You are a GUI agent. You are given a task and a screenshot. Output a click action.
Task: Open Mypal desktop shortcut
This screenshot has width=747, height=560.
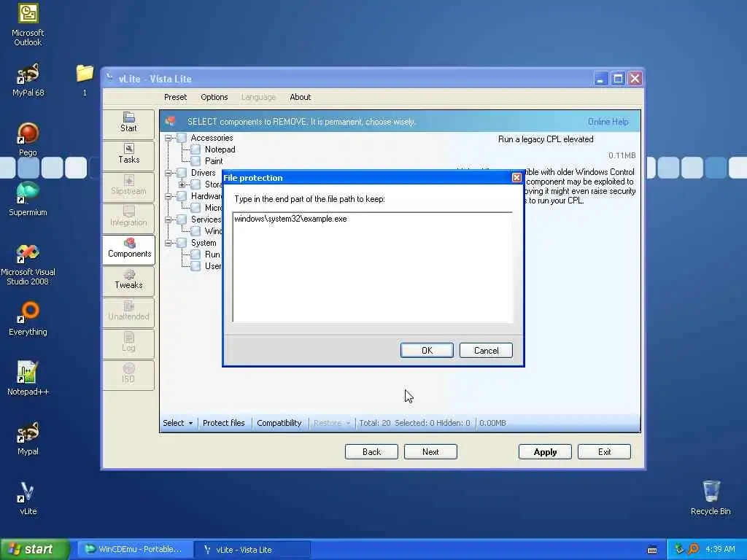pos(28,438)
